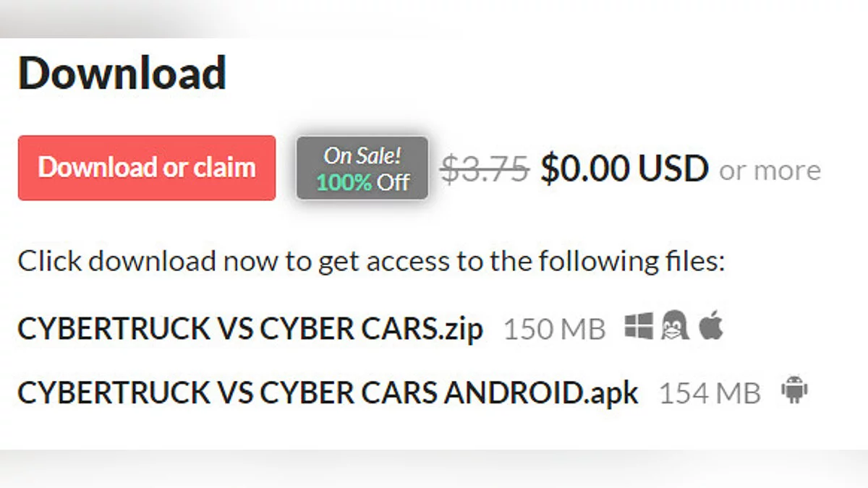
Task: Click the 154 MB file size
Action: tap(710, 394)
